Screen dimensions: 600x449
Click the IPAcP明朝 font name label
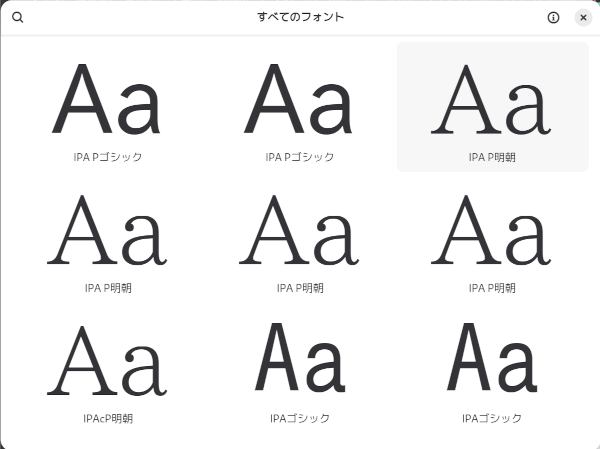(x=108, y=418)
